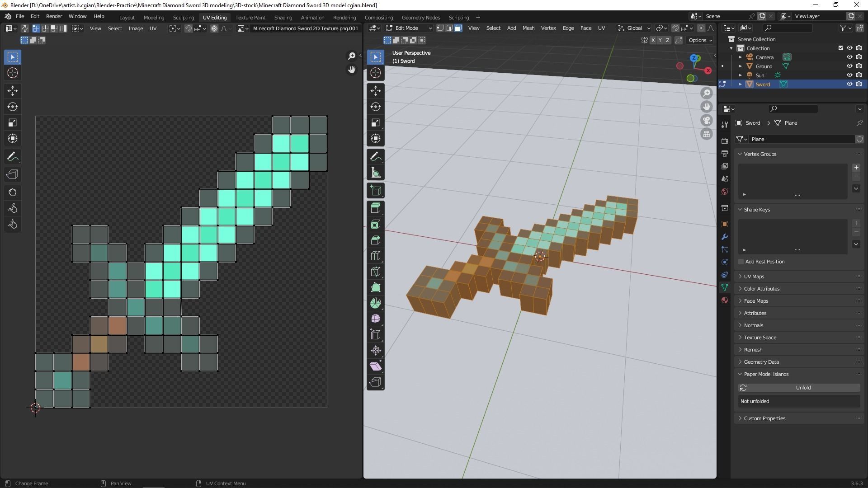Image resolution: width=868 pixels, height=488 pixels.
Task: Select the Inset Faces tool
Action: (x=375, y=224)
